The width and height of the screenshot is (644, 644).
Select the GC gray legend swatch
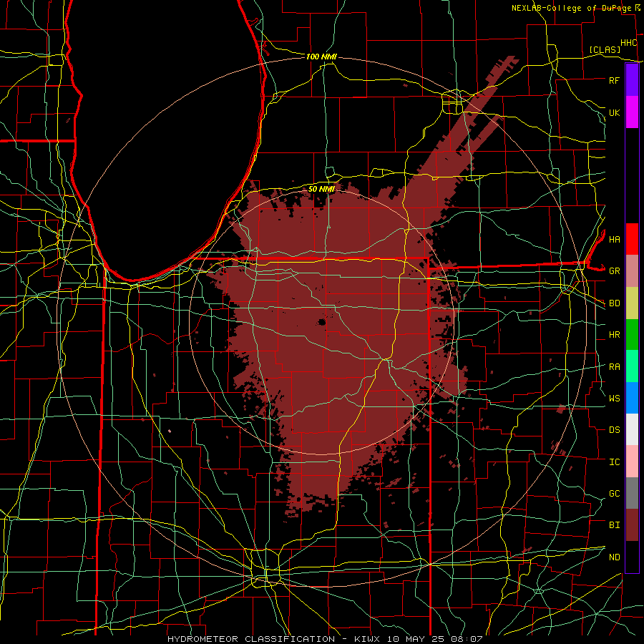click(x=632, y=493)
